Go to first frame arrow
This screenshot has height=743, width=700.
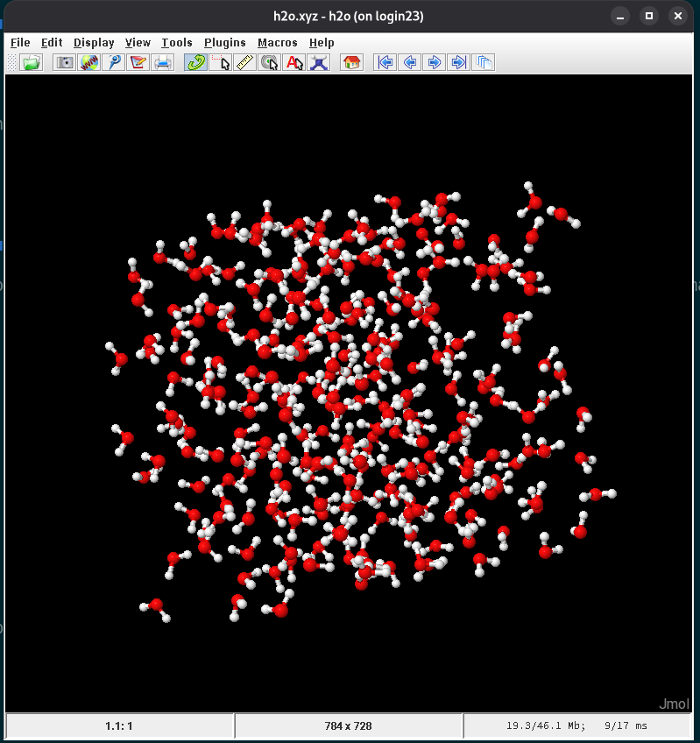click(x=385, y=62)
